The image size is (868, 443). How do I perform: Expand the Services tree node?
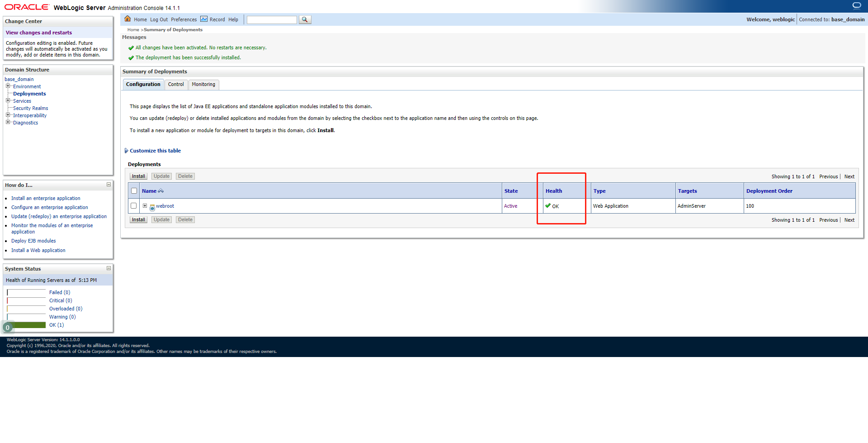point(8,100)
